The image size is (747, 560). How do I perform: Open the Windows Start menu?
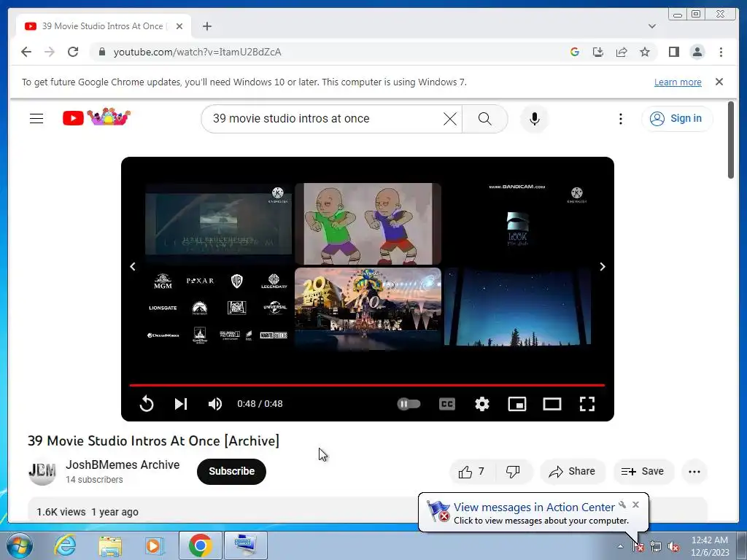19,545
